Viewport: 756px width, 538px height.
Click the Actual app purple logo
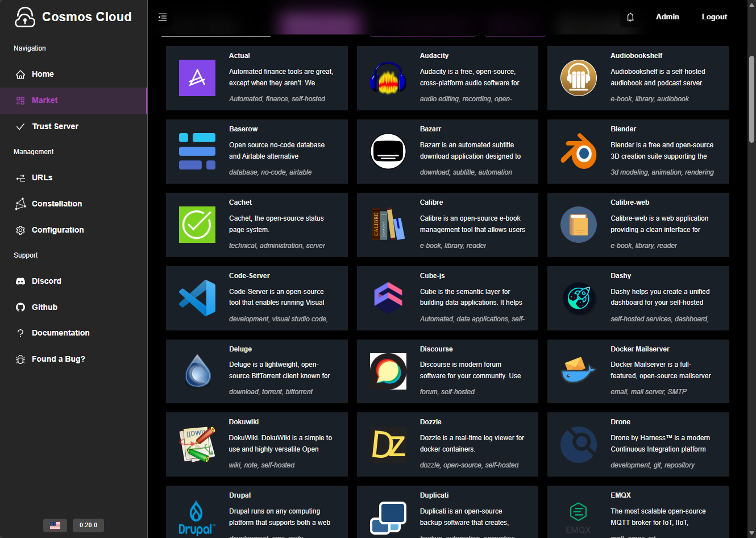pyautogui.click(x=197, y=78)
